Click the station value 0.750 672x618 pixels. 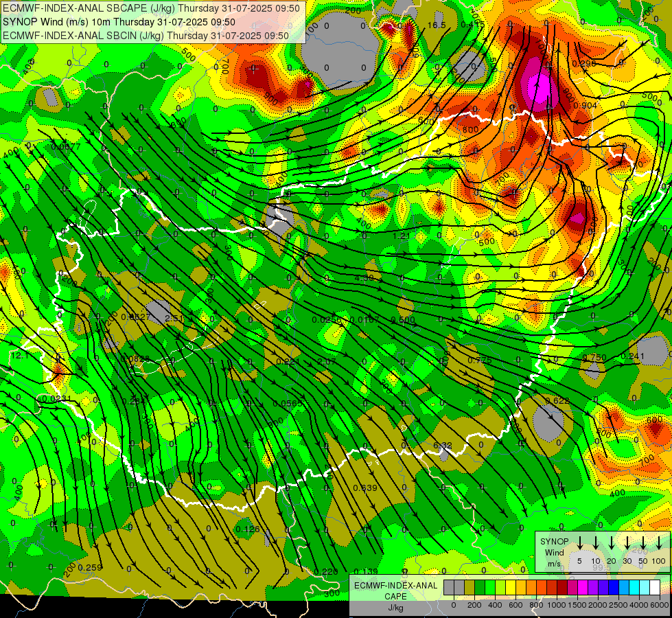[594, 357]
